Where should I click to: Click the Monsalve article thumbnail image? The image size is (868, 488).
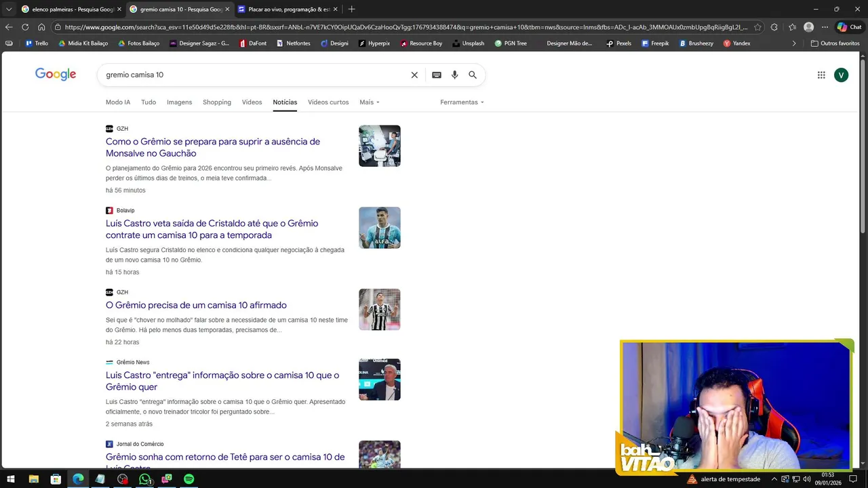(380, 146)
